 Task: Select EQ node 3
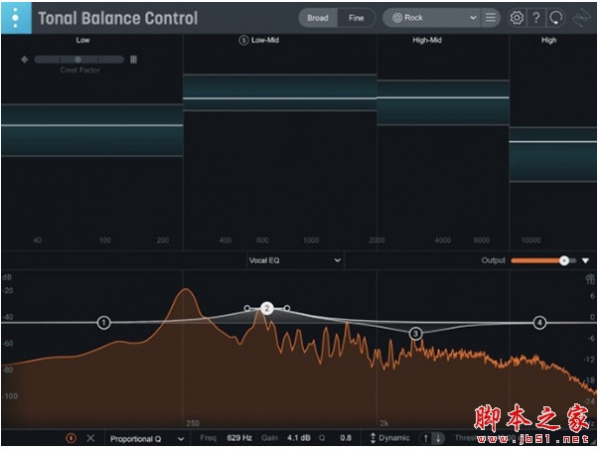(x=416, y=334)
